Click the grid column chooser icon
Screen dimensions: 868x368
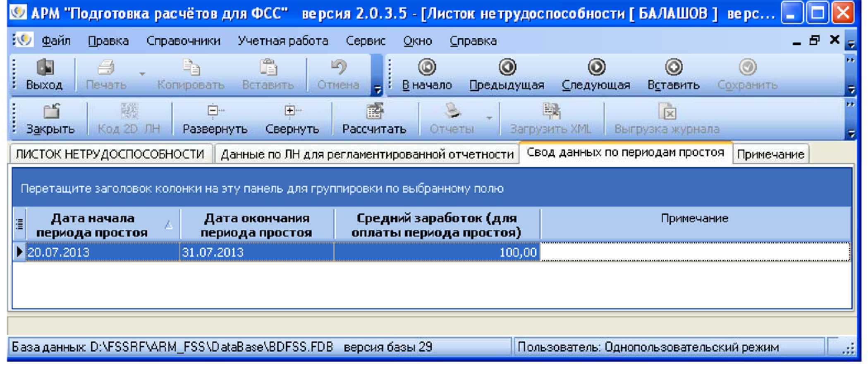(x=19, y=225)
